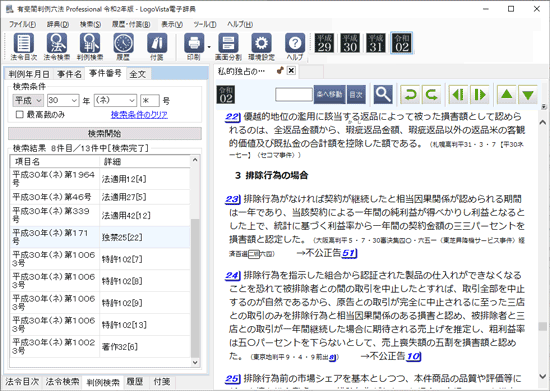This screenshot has height=391, width=550.
Task: Click the 令和02 badge in document toolbar
Action: (x=226, y=95)
